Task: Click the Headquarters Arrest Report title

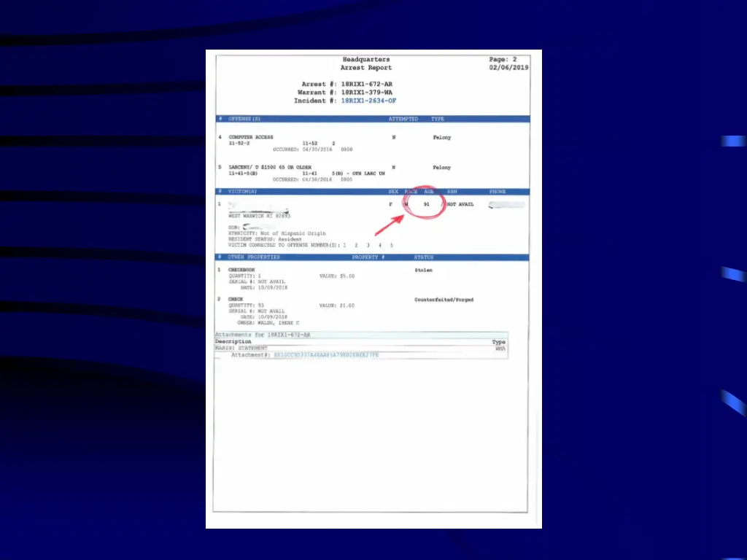Action: tap(365, 63)
